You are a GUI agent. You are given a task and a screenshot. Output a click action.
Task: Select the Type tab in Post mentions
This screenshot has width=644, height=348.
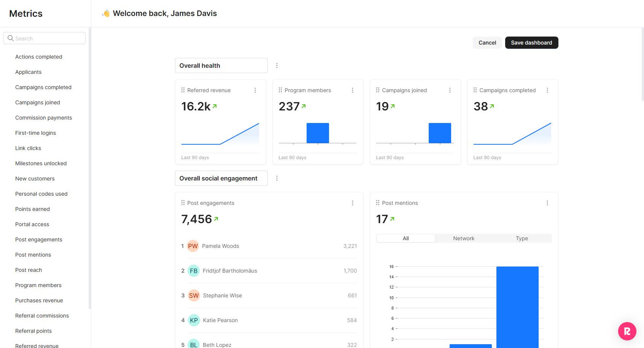point(522,238)
